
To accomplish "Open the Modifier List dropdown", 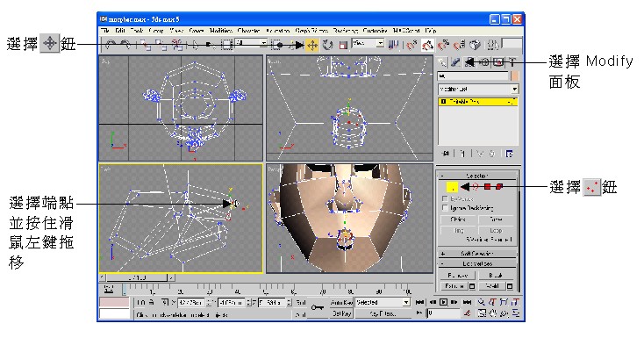I will (478, 90).
